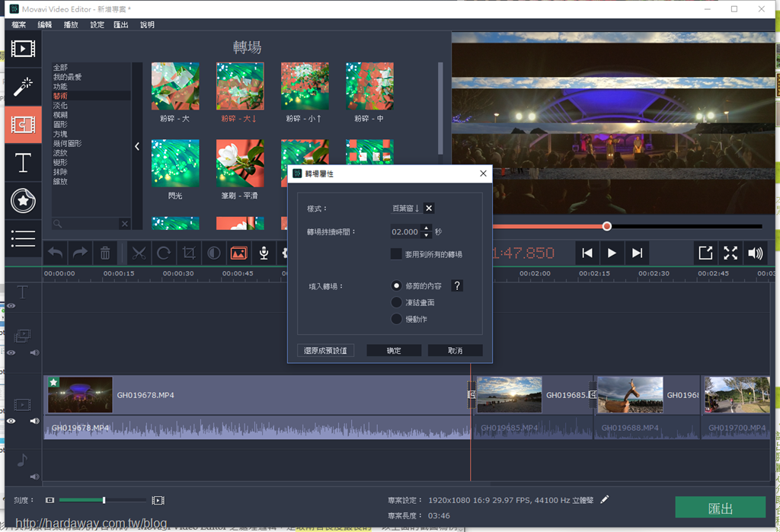Click the Undo arrow in toolbar
Screen dimensions: 780x532
(55, 253)
